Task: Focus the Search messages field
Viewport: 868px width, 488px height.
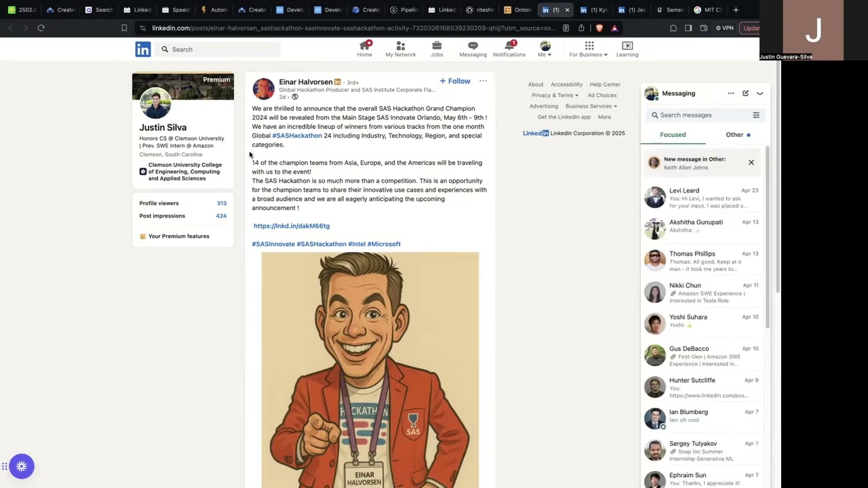Action: pyautogui.click(x=698, y=115)
